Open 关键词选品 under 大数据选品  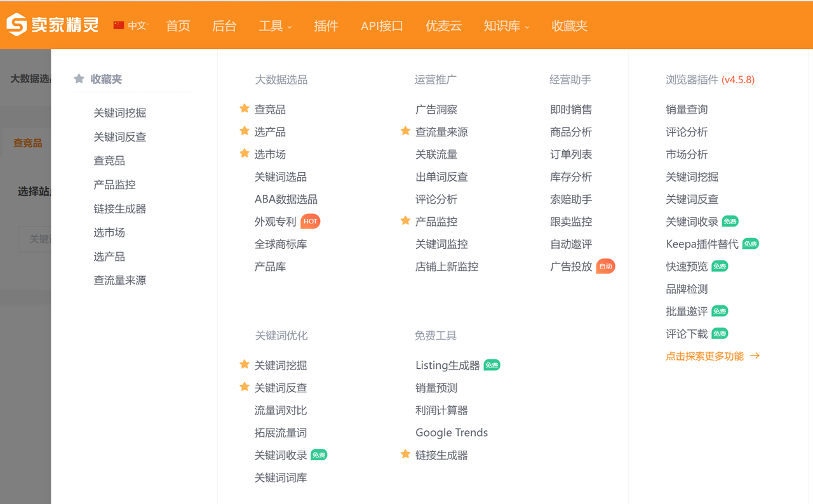(x=281, y=177)
